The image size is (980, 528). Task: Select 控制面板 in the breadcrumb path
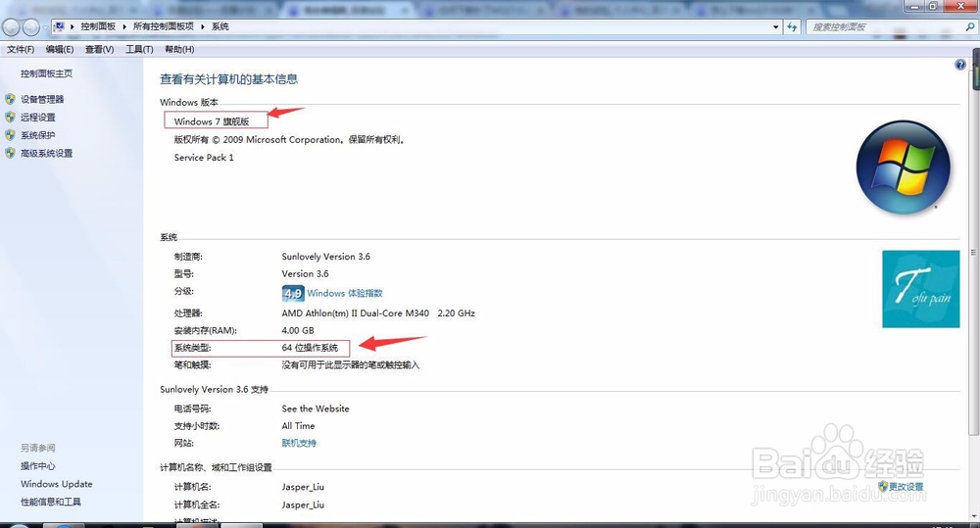tap(98, 26)
